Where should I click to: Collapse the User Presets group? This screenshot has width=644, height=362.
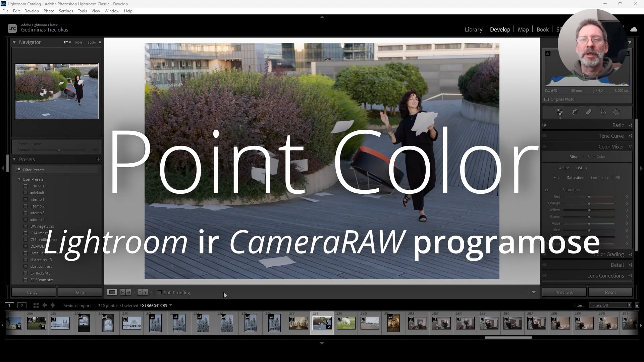(19, 179)
